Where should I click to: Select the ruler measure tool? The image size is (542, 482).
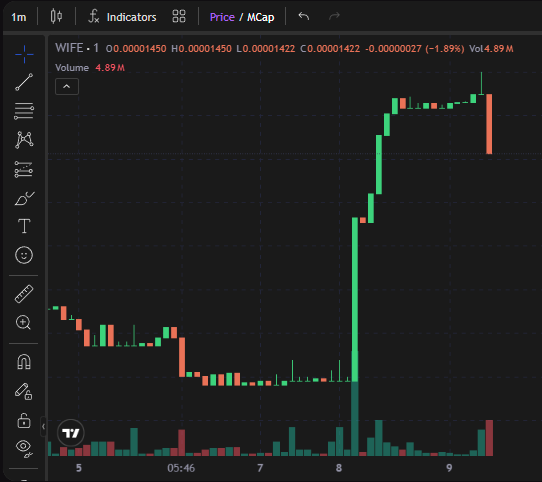tap(24, 294)
